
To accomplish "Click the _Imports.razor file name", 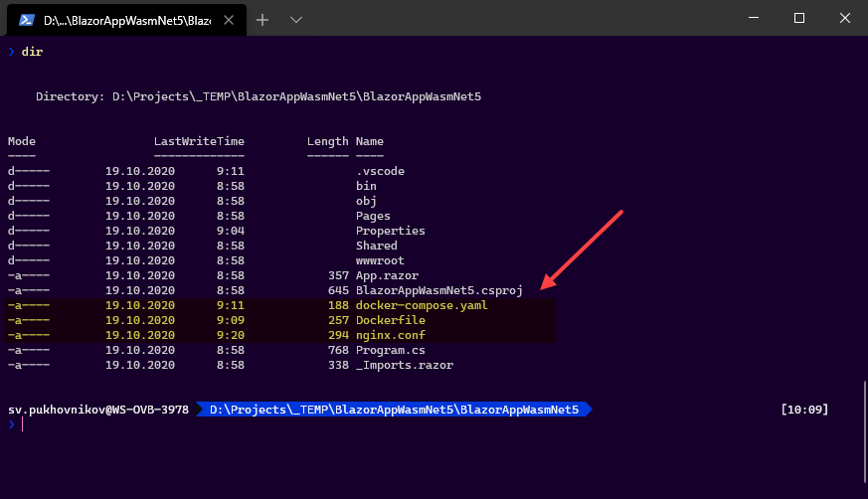I will tap(405, 366).
